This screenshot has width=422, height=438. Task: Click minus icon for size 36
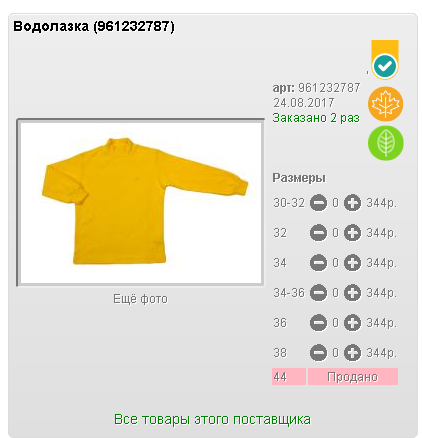[x=318, y=323]
